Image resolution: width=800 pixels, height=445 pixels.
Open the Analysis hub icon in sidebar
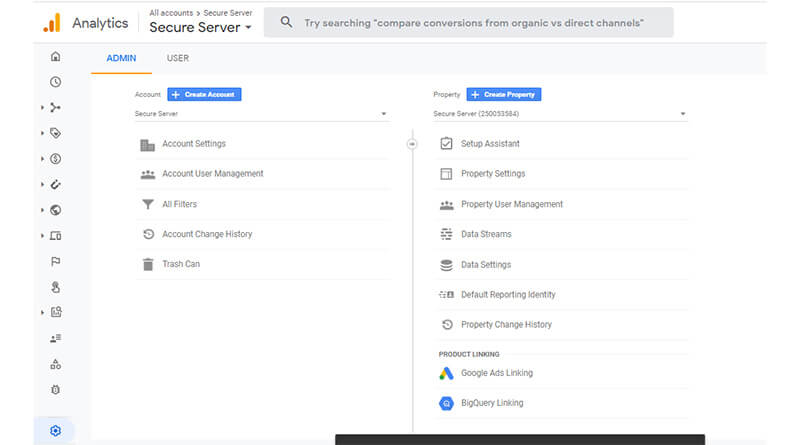coord(56,312)
